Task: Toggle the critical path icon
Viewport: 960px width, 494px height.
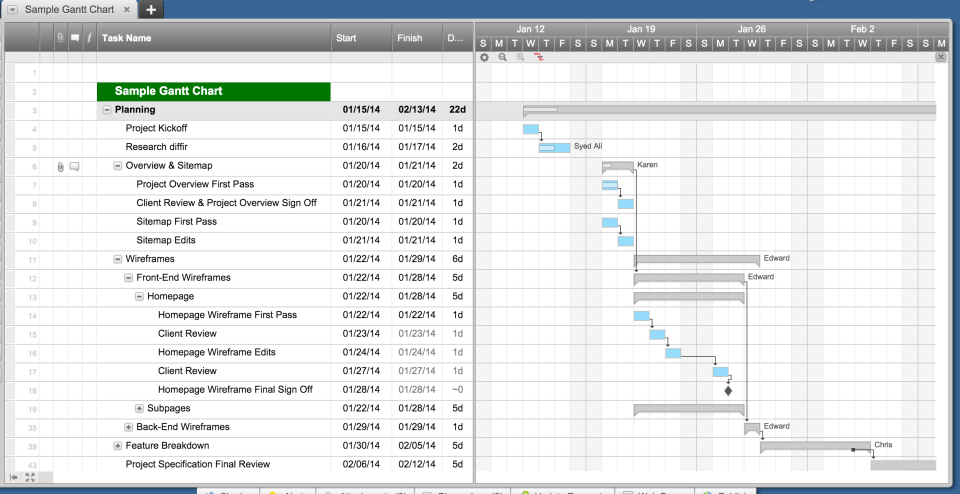Action: click(x=539, y=58)
